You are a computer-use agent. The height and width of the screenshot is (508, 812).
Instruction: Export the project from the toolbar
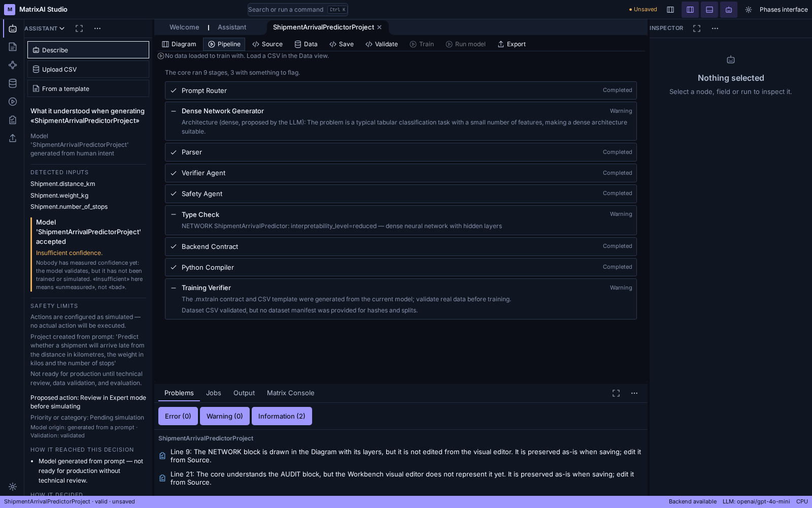coord(512,44)
